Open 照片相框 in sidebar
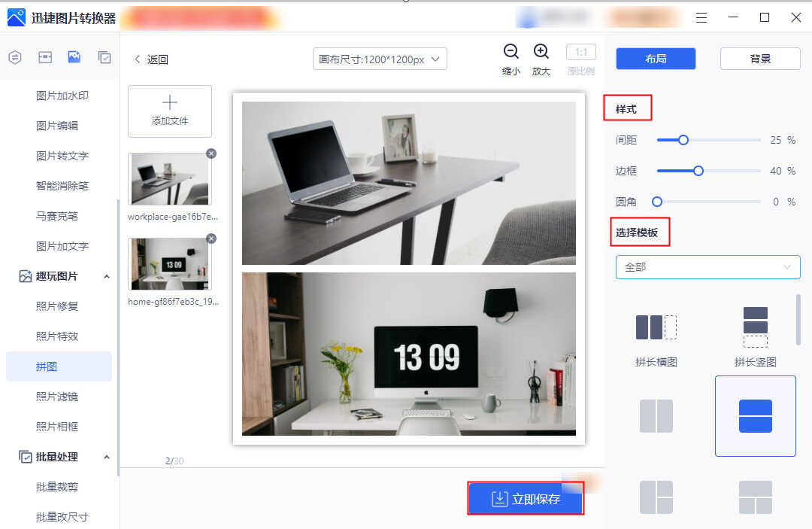 tap(57, 427)
